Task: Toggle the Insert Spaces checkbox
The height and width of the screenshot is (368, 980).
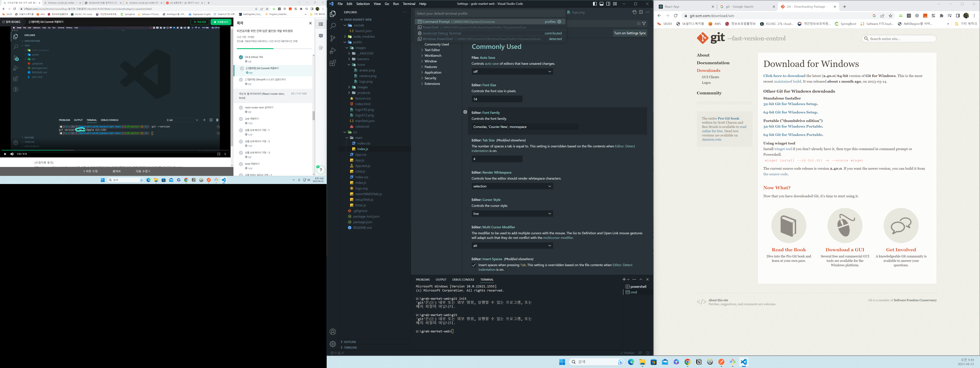Action: 474,265
